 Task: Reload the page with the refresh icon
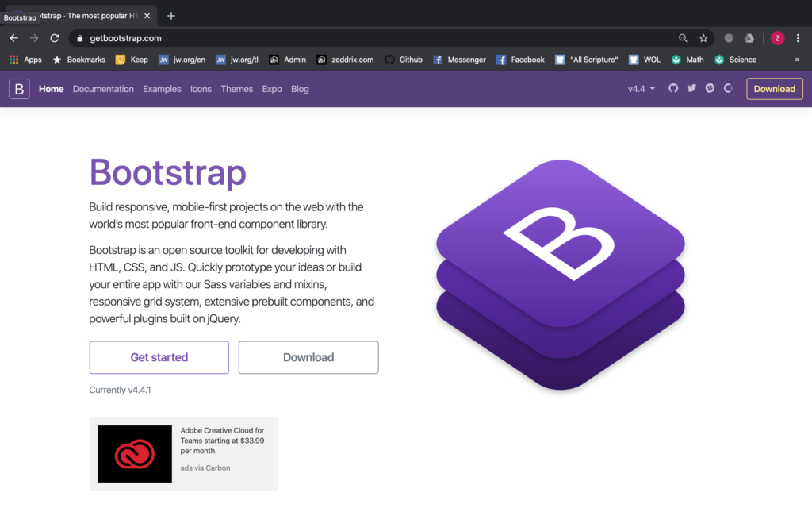click(x=55, y=38)
